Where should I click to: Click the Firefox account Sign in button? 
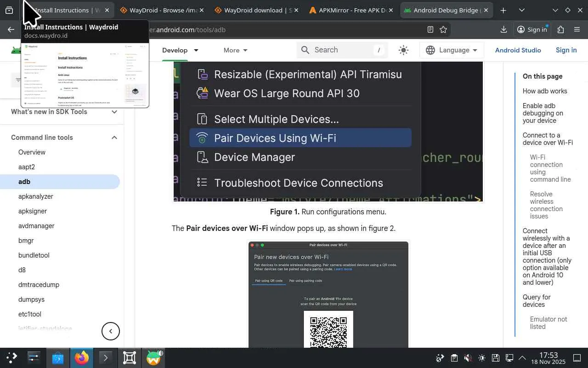pyautogui.click(x=532, y=29)
